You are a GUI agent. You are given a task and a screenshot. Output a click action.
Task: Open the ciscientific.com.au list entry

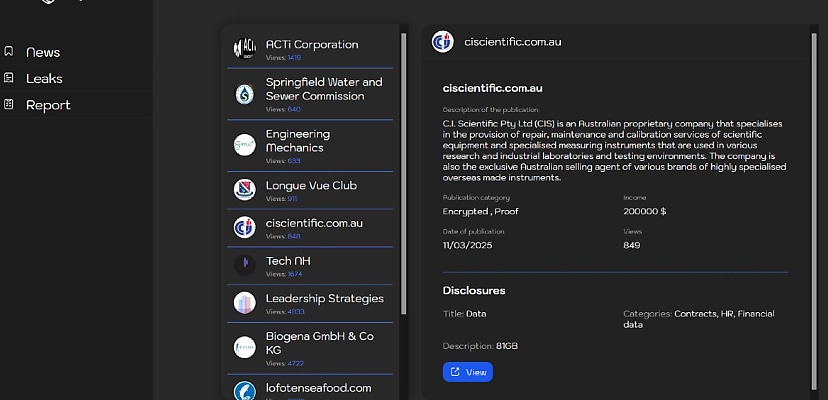[x=310, y=228]
